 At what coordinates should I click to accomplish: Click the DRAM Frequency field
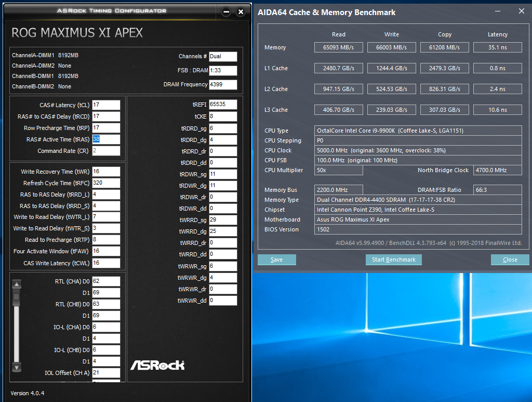click(223, 85)
